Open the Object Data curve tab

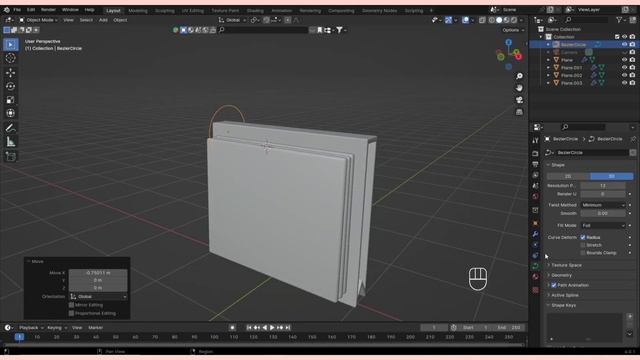[535, 266]
